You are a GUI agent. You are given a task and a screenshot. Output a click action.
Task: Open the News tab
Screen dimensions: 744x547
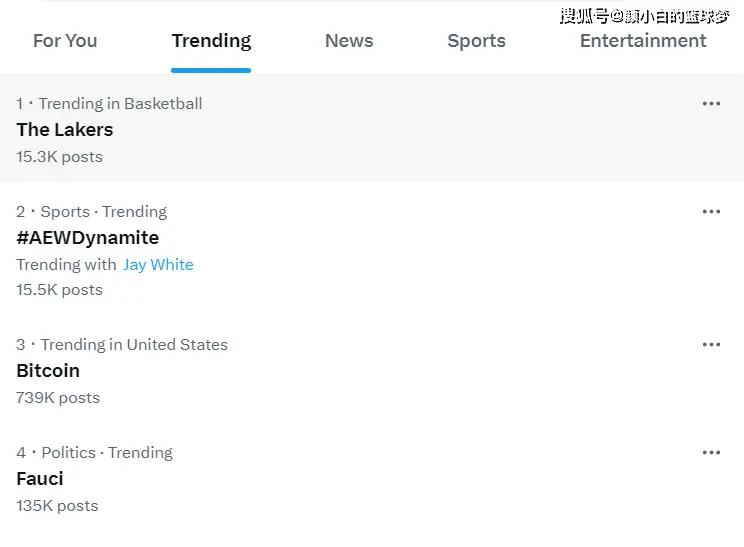tap(349, 41)
